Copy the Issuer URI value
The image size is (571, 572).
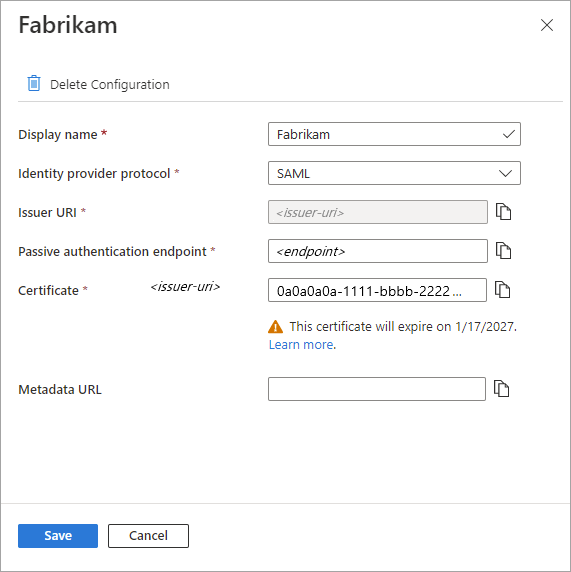tap(504, 212)
